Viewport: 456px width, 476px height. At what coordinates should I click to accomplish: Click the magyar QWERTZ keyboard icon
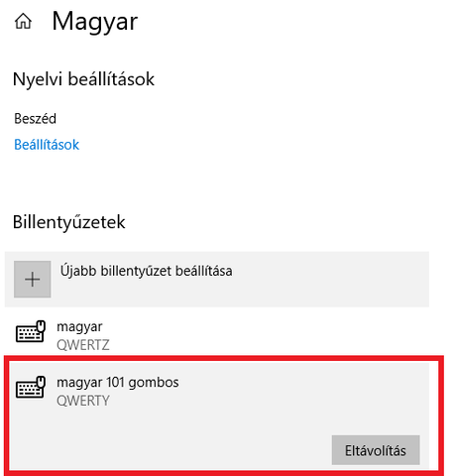click(x=31, y=331)
